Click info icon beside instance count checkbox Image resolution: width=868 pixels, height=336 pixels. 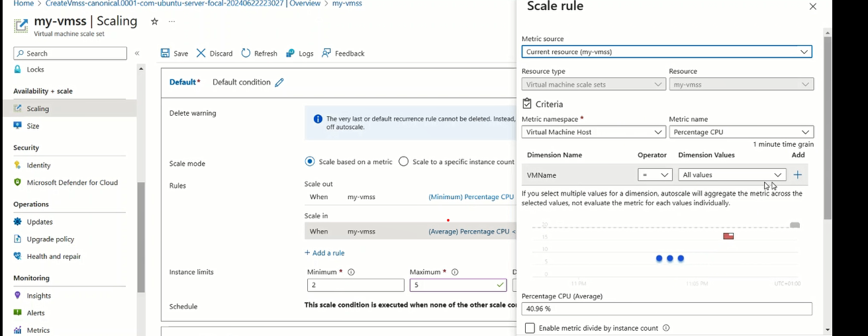coord(666,328)
